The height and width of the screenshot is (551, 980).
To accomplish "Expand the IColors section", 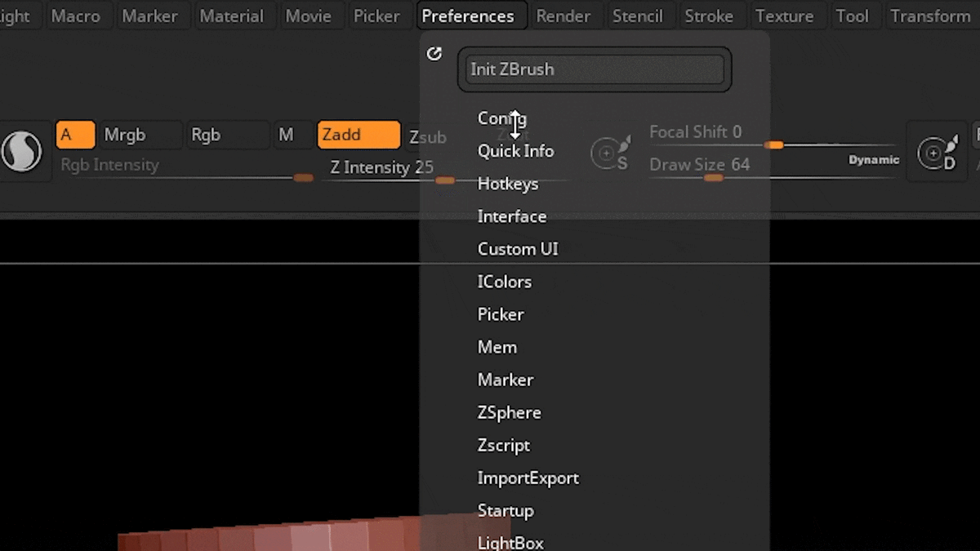I will pyautogui.click(x=505, y=282).
